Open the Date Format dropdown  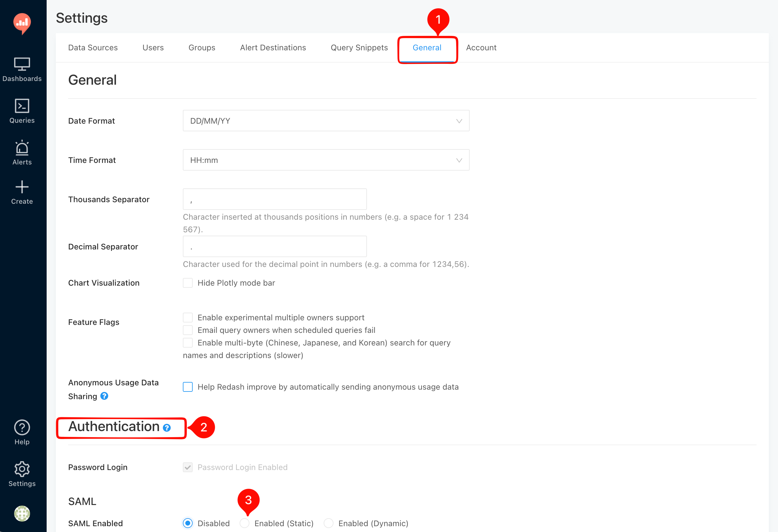[326, 121]
